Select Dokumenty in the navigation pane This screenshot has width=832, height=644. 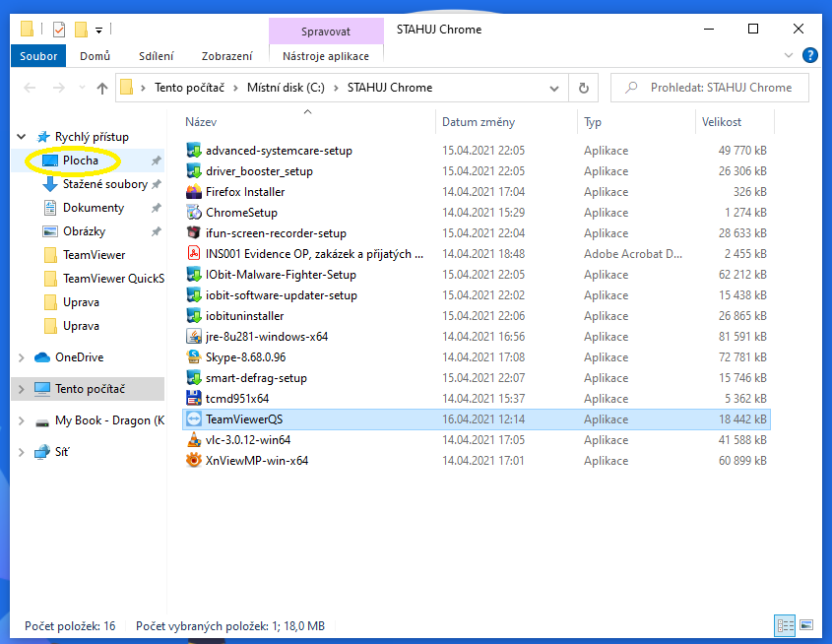pyautogui.click(x=94, y=208)
